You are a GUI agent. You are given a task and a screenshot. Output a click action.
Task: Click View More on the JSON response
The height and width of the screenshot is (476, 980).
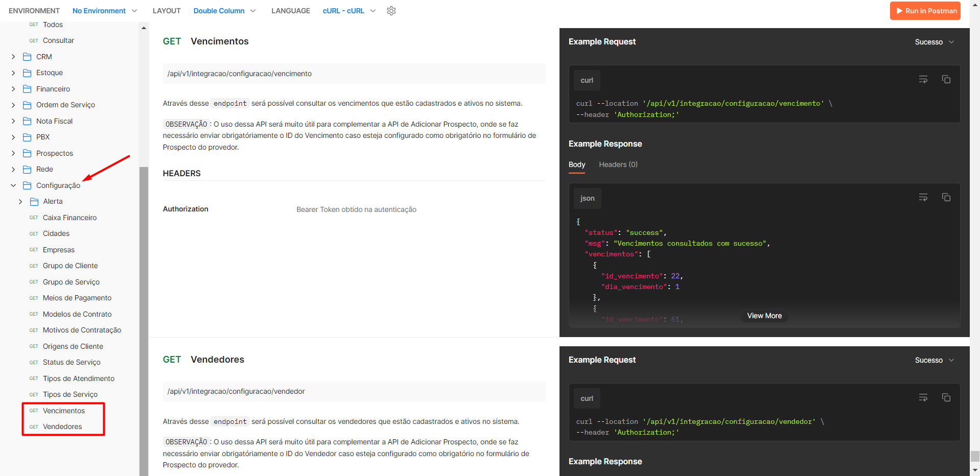(764, 316)
